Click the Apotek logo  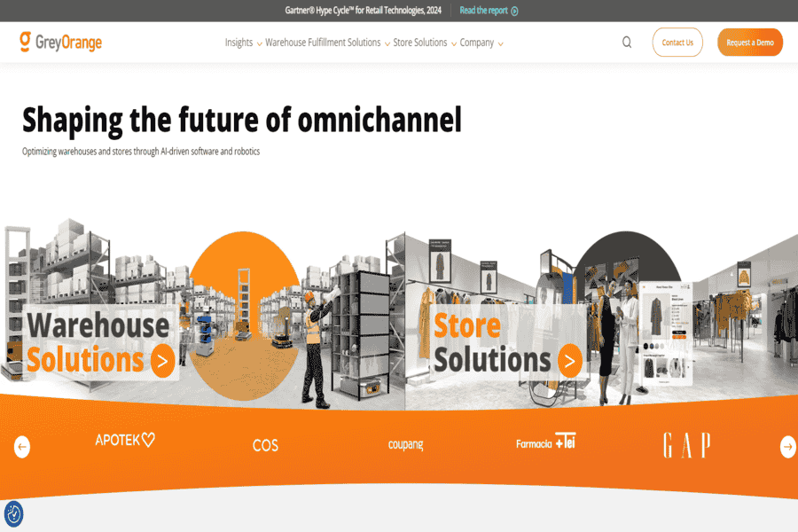click(x=125, y=440)
